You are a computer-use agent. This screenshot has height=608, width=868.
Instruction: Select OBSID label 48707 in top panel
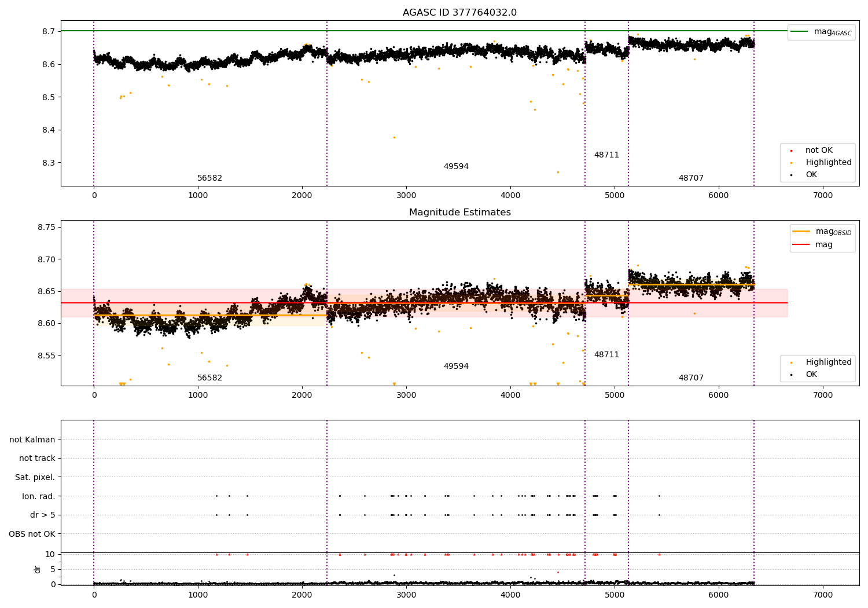click(691, 178)
